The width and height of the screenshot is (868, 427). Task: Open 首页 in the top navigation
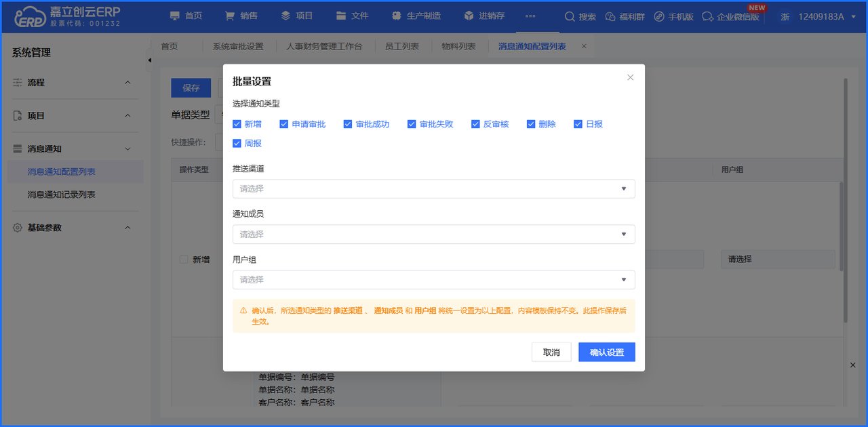(x=186, y=16)
